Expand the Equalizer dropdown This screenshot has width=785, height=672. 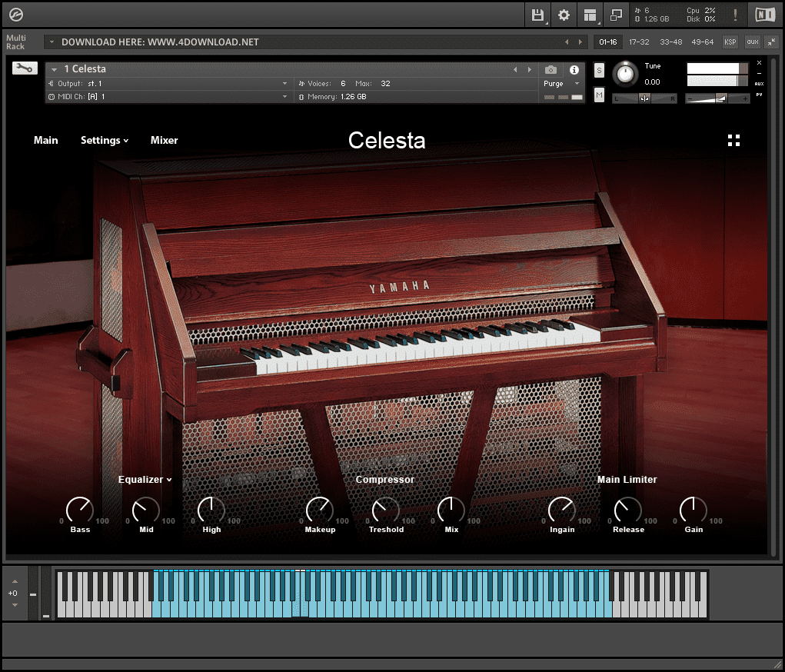click(x=145, y=480)
